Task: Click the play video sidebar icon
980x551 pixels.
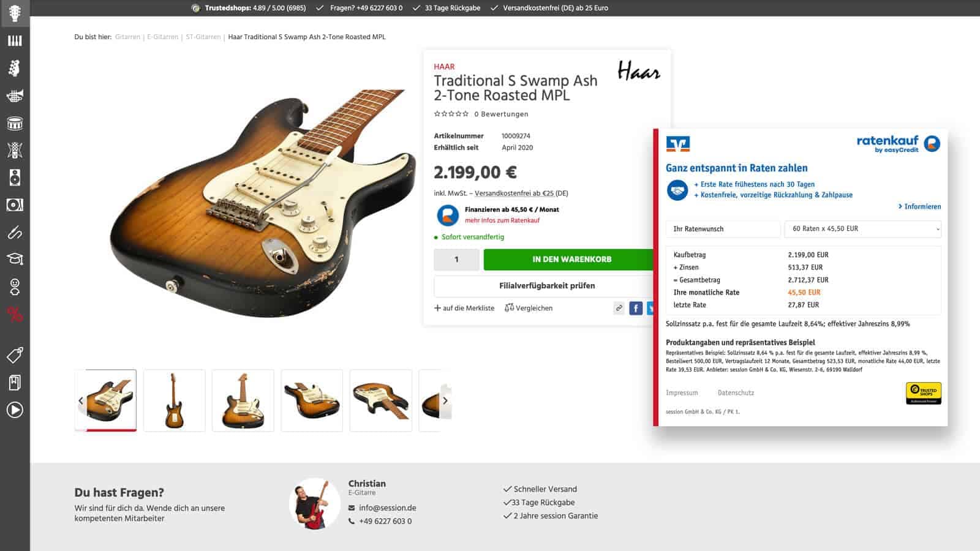Action: pyautogui.click(x=15, y=410)
